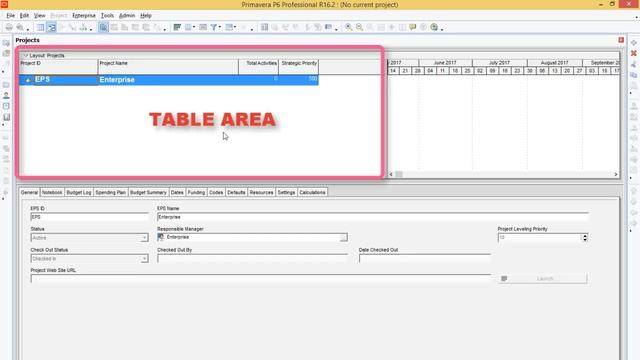Open the Admin menu

point(127,16)
